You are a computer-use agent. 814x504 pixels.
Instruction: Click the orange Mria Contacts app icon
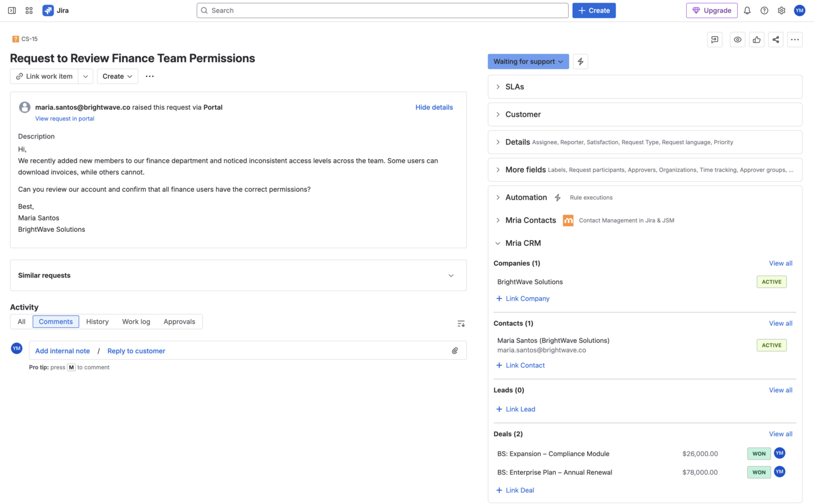point(568,220)
